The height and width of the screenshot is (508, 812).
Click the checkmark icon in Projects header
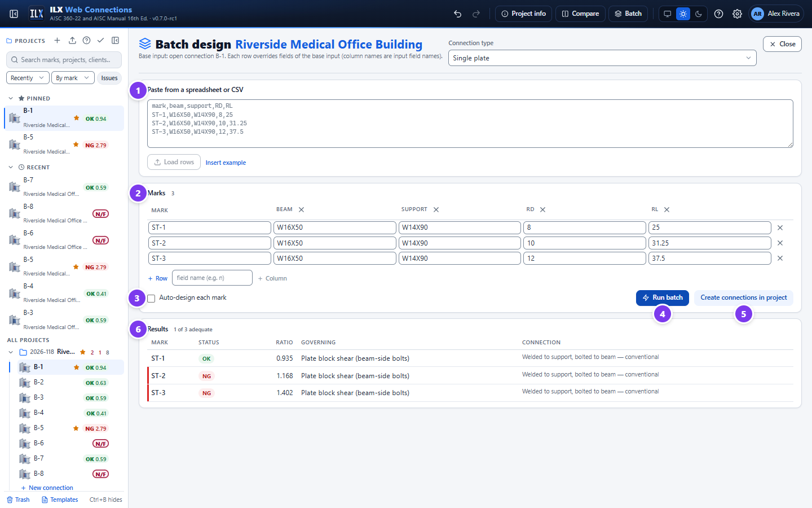click(100, 41)
